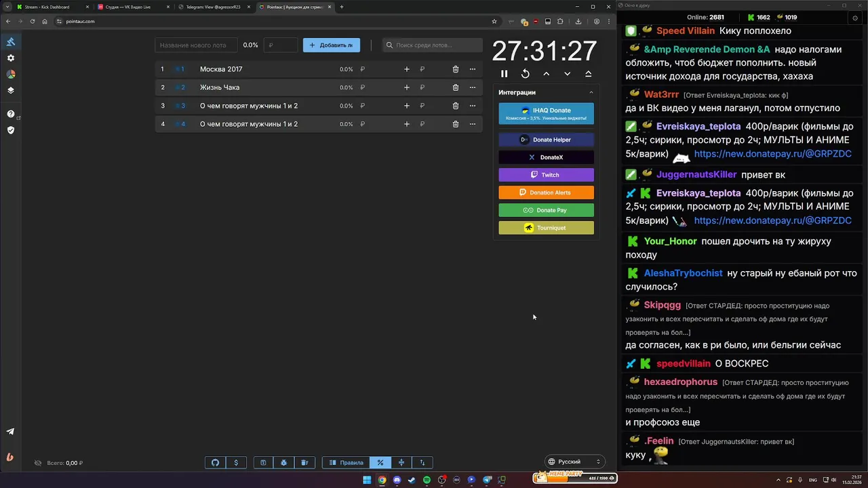Click plus icon in lot row 3

(407, 106)
